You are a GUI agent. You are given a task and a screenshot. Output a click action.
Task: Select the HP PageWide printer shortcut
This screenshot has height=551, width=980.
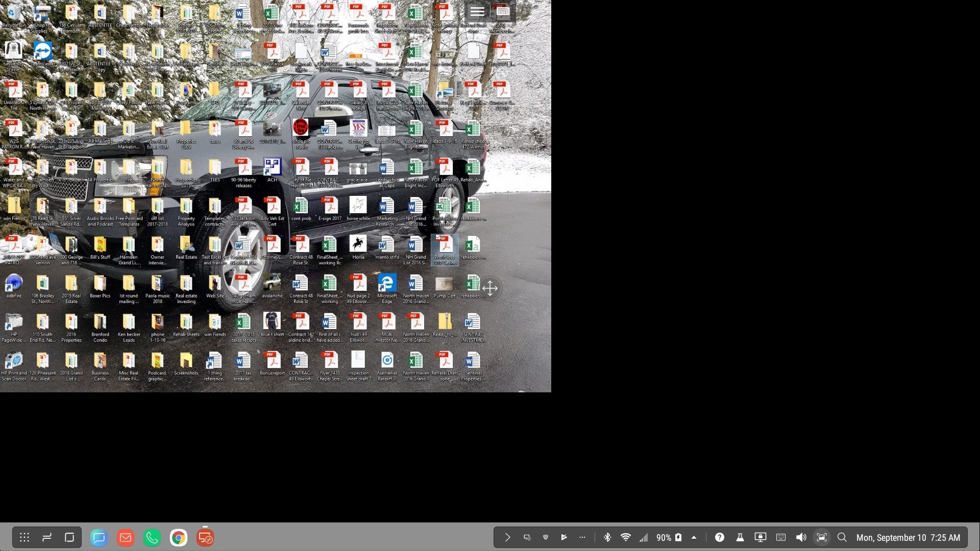14,327
